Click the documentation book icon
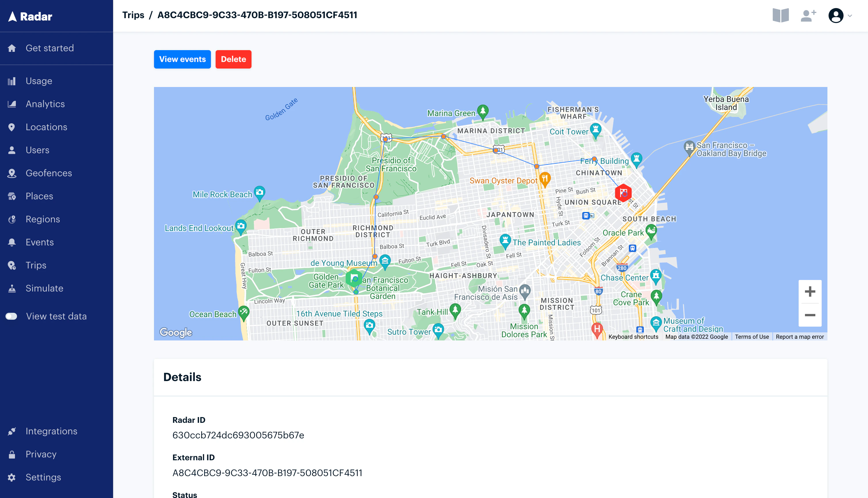Screen dimensions: 868x498 point(781,15)
